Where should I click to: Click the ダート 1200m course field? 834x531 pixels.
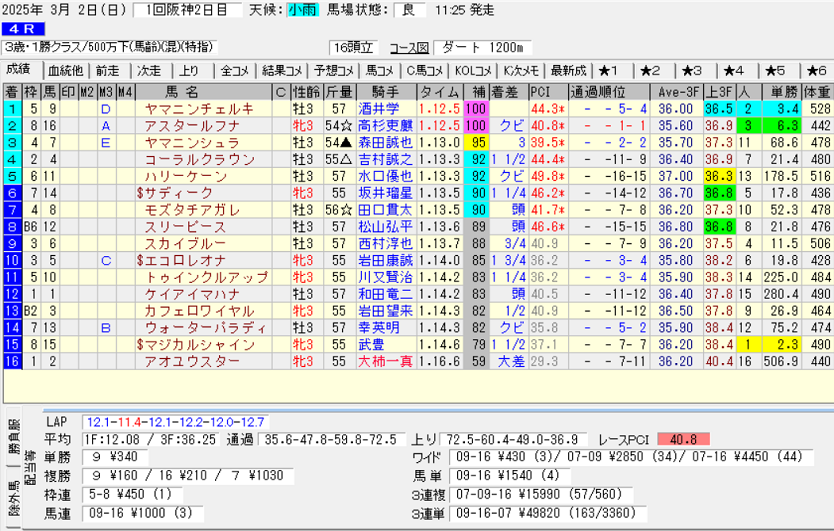tap(487, 47)
